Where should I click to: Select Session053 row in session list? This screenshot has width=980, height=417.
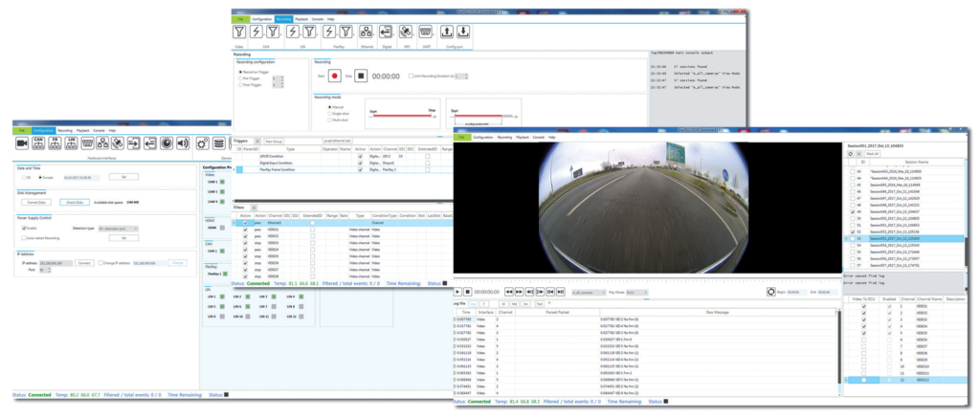point(905,238)
